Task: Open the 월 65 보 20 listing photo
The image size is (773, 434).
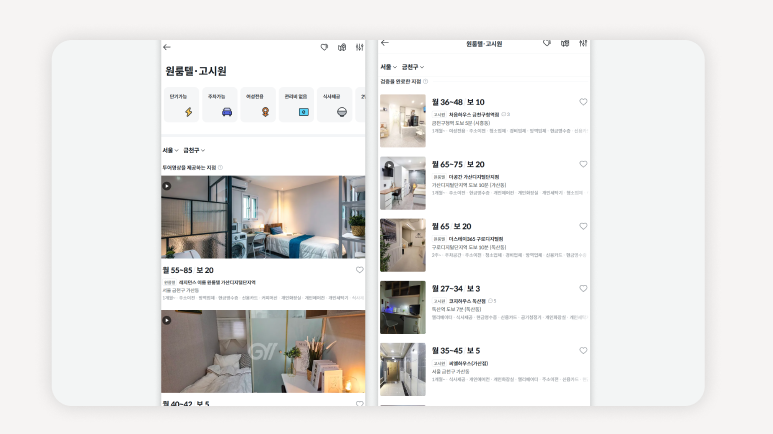Action: click(x=402, y=245)
